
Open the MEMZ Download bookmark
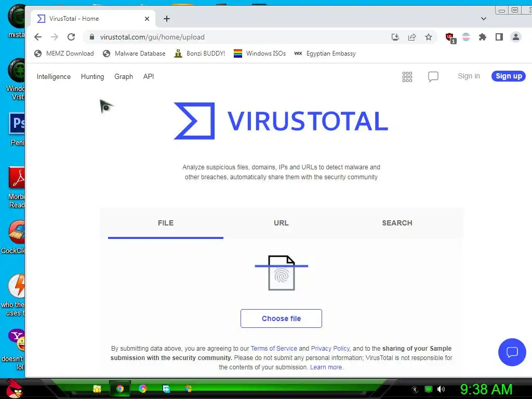(64, 54)
